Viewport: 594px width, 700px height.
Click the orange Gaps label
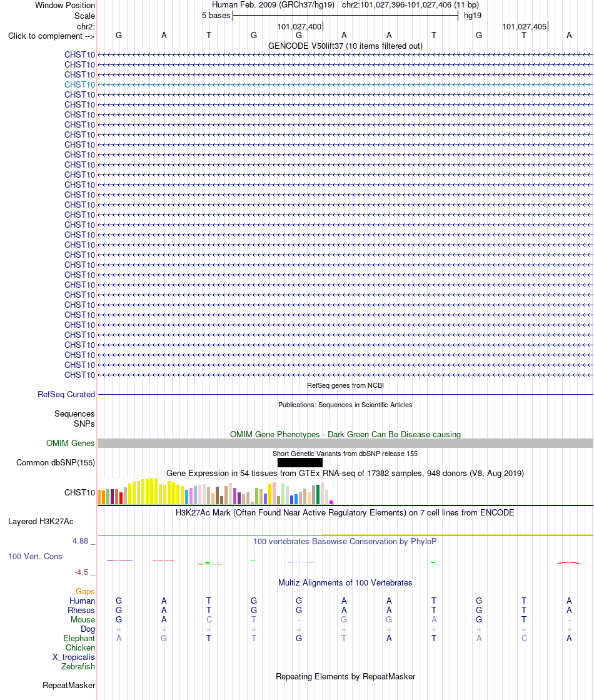coord(85,592)
